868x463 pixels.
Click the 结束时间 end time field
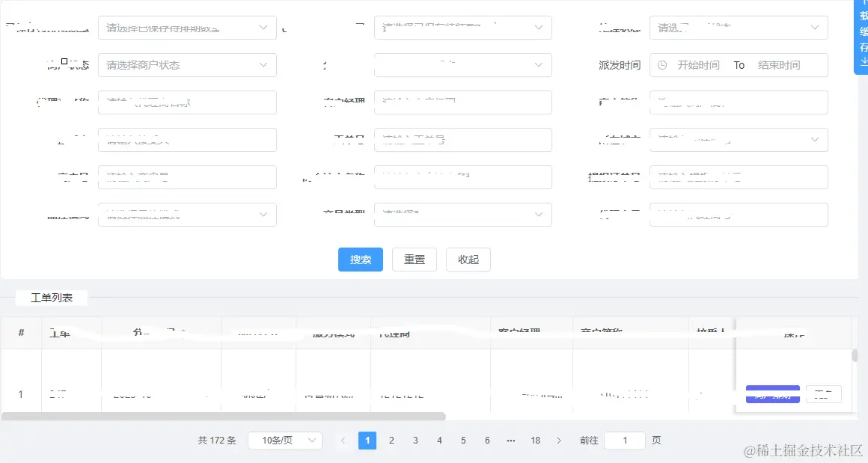coord(779,65)
